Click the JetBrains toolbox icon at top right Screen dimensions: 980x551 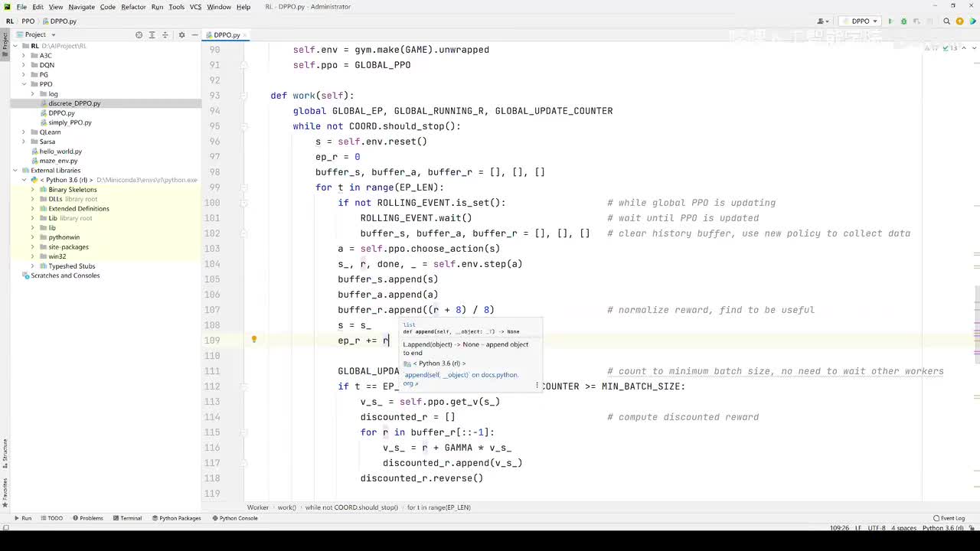(972, 21)
